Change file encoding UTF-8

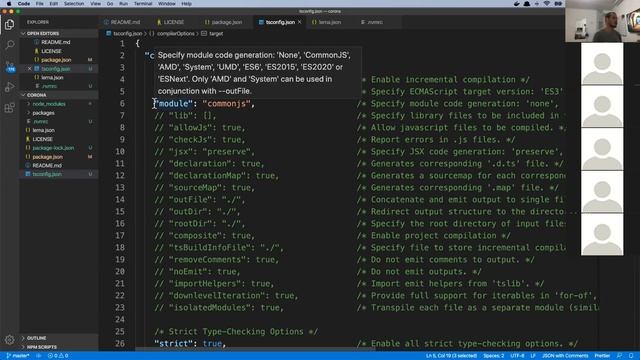[517, 356]
